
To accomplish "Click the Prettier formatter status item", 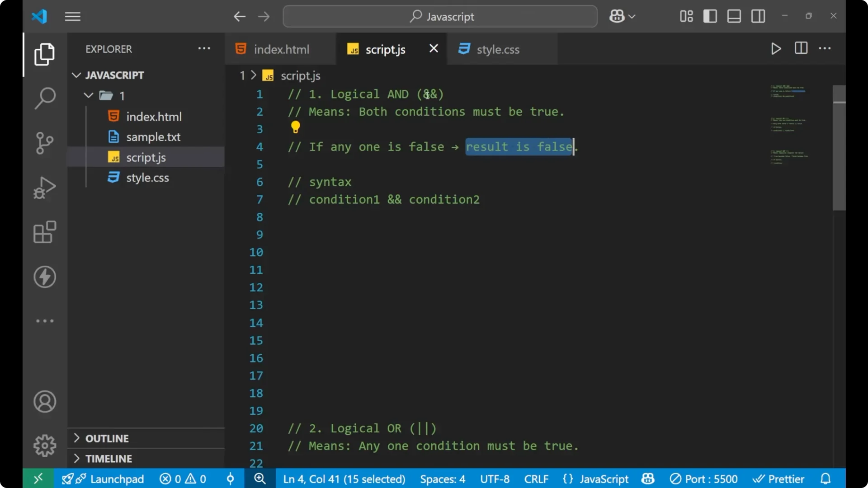I will pos(779,479).
